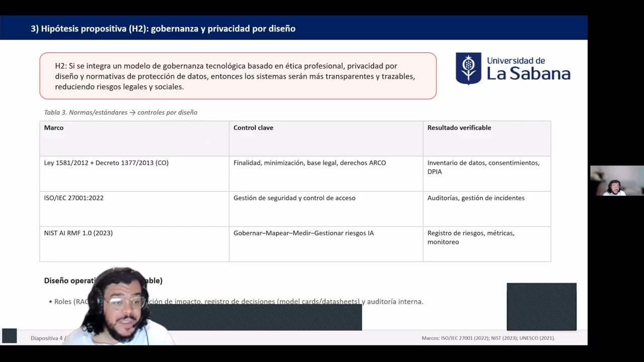The height and width of the screenshot is (362, 644).
Task: Select cell 'Finalidad, minimización, base legal, derechos ARCO'
Action: click(326, 174)
